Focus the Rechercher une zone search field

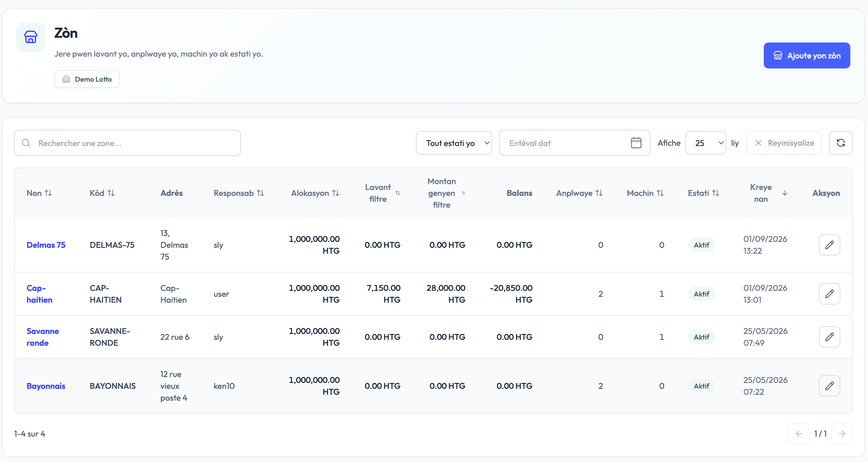coord(127,143)
